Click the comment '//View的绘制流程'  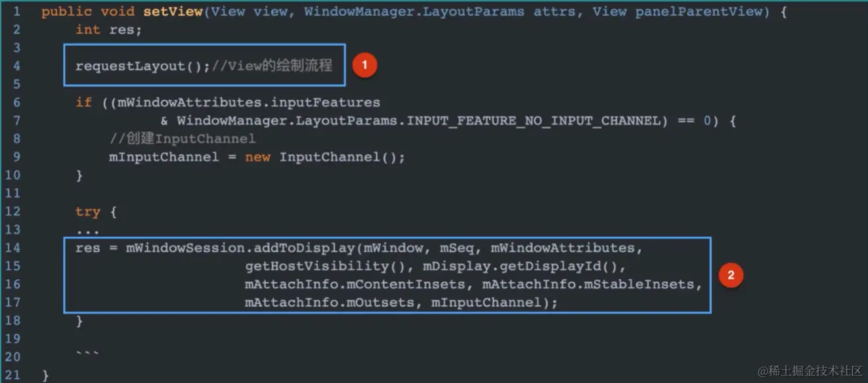pos(272,66)
